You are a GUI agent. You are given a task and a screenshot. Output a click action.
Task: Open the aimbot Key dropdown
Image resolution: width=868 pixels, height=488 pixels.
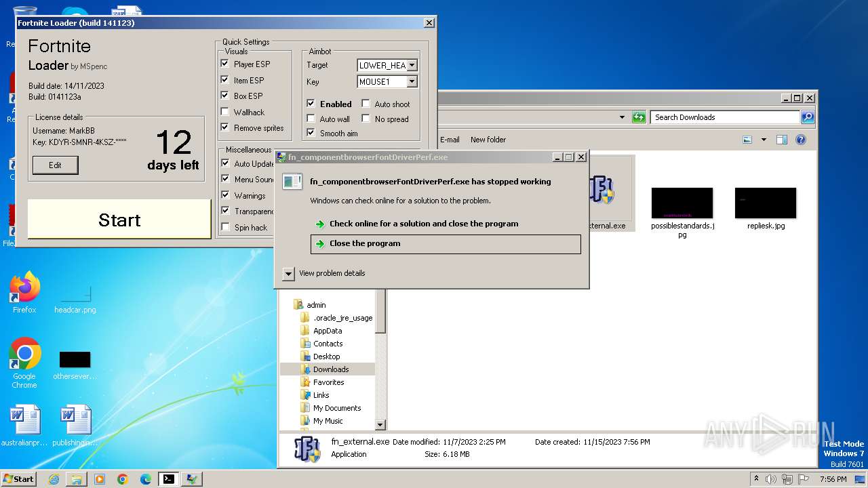click(412, 81)
